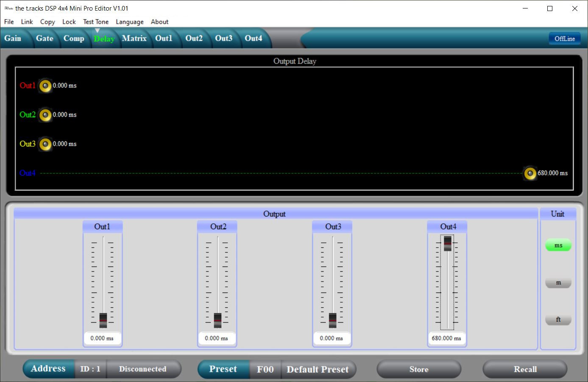This screenshot has width=588, height=382.
Task: Click the Out1 delay fader handle
Action: point(103,320)
